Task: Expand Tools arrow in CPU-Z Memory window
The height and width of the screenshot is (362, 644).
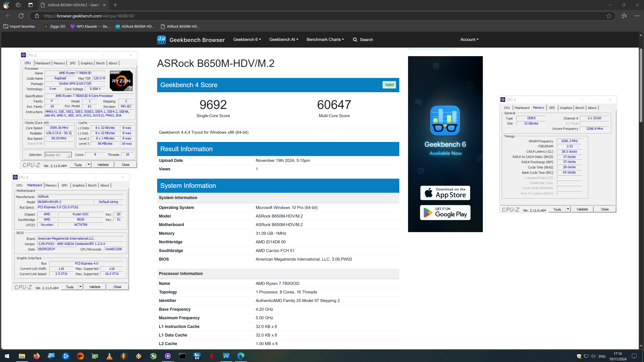Action: [x=568, y=209]
